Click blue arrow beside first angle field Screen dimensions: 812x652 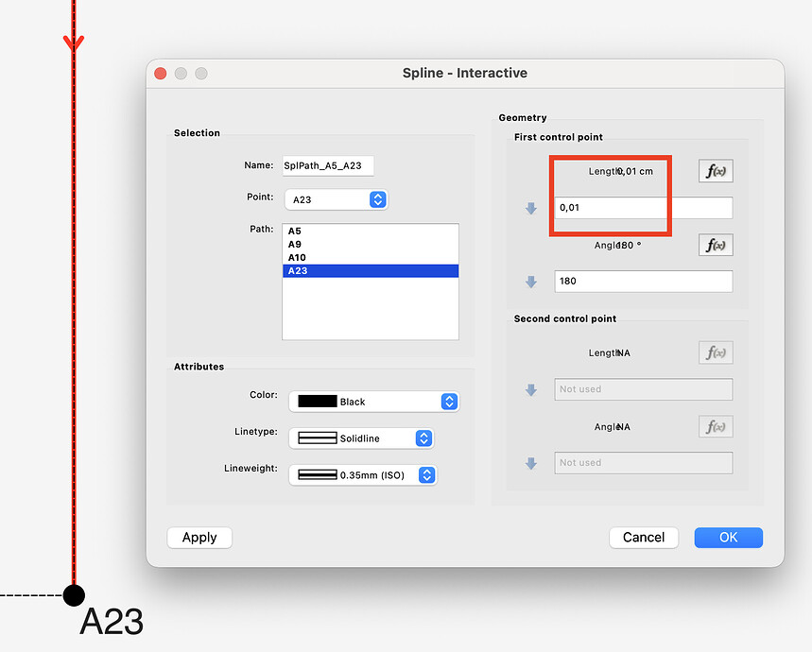point(531,282)
